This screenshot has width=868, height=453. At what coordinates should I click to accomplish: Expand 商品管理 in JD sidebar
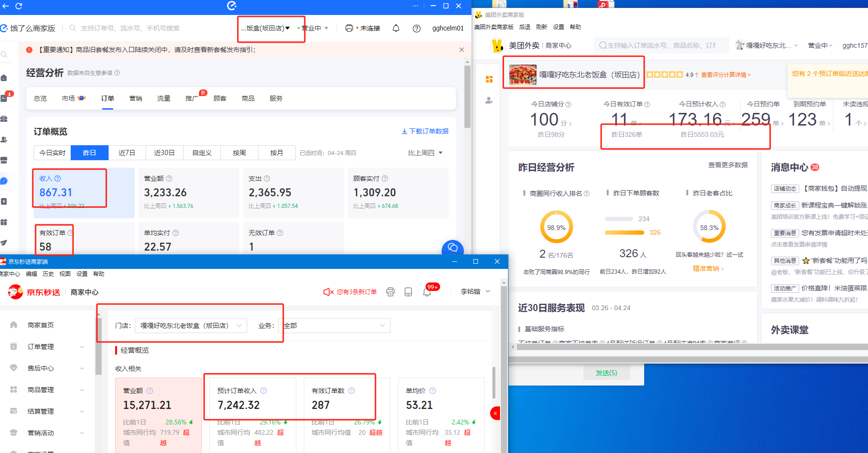tap(48, 390)
